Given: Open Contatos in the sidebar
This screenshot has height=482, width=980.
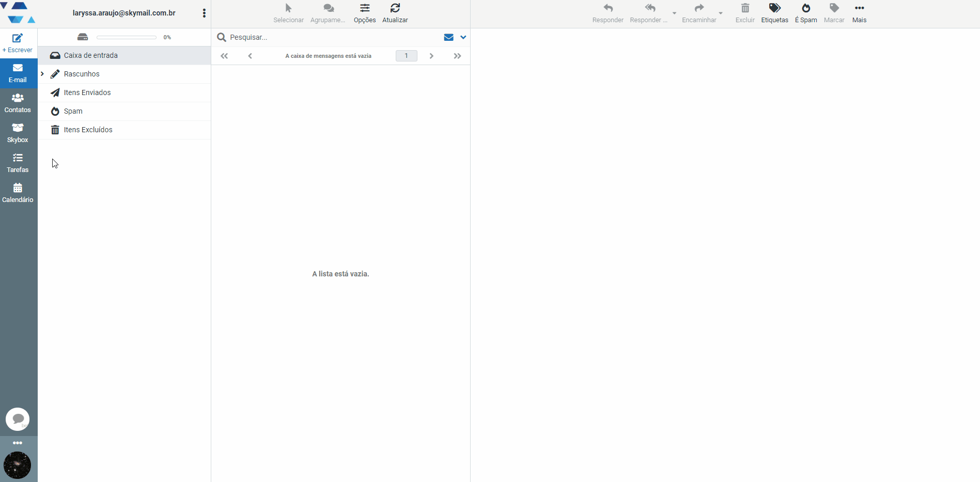Looking at the screenshot, I should [18, 103].
